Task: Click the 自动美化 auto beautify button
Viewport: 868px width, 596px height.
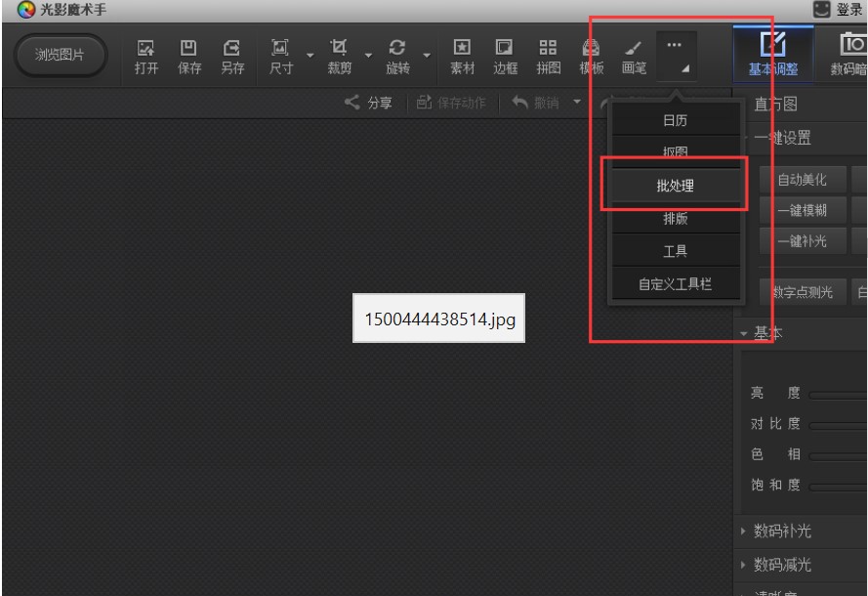Action: coord(803,180)
